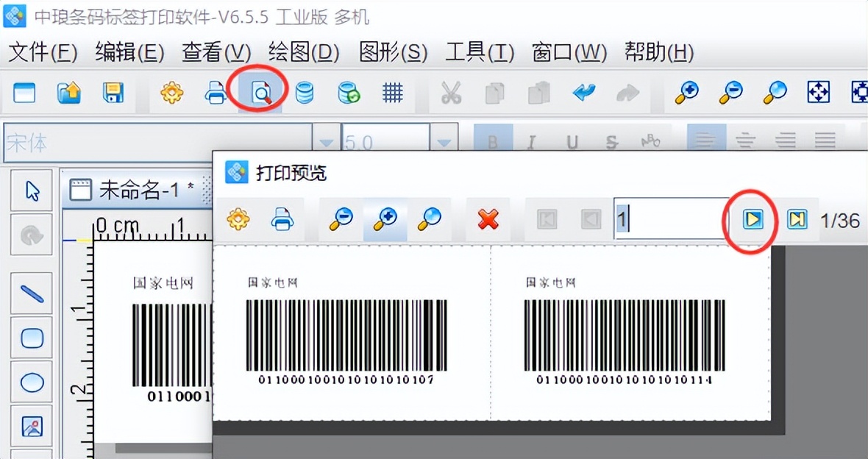Zoom in using the main toolbar magnifier

686,93
